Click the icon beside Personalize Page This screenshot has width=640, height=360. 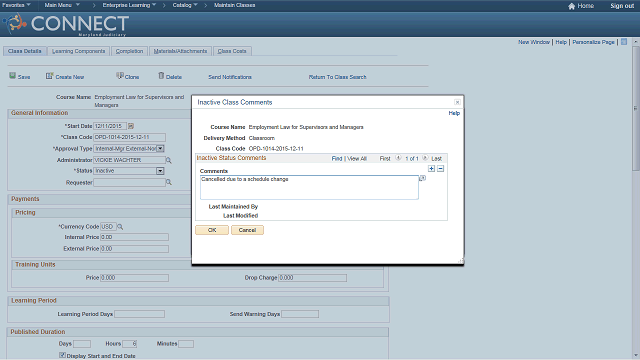click(624, 42)
